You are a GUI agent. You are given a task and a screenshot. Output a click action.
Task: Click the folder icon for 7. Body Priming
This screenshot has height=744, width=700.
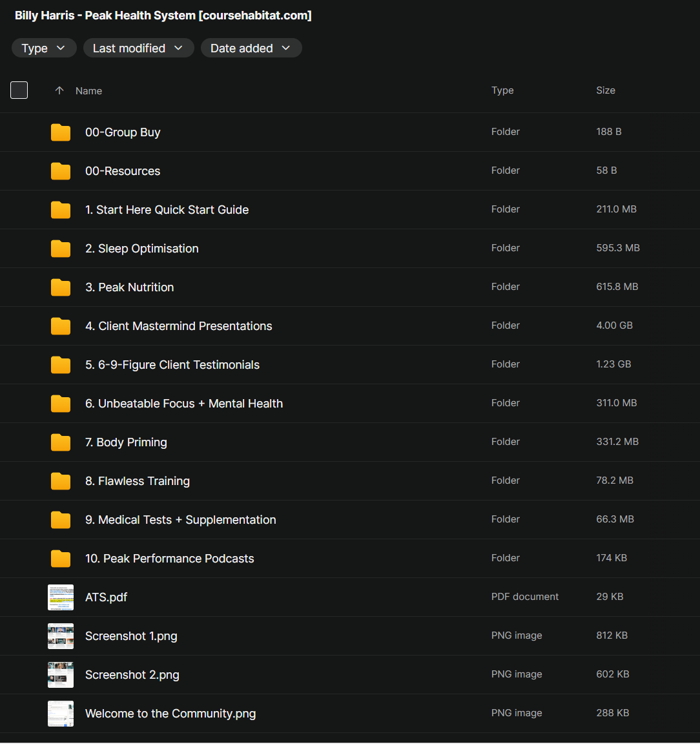click(x=61, y=442)
